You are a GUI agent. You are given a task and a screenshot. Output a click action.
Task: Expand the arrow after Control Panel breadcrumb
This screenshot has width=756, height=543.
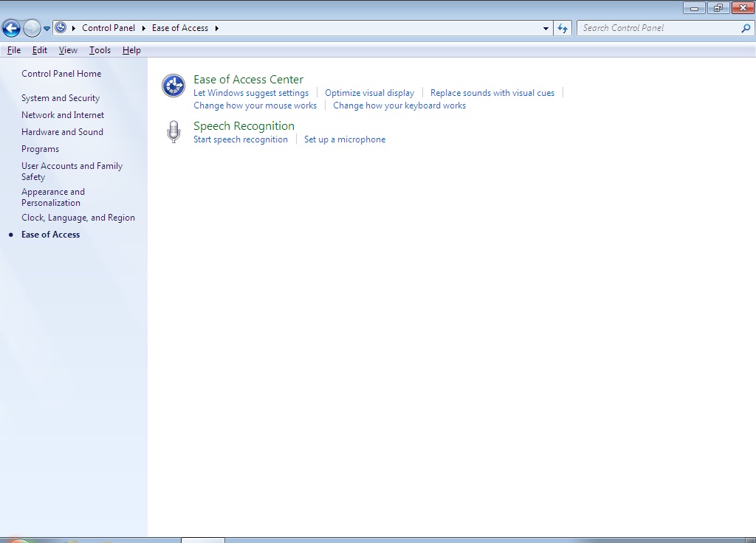144,29
